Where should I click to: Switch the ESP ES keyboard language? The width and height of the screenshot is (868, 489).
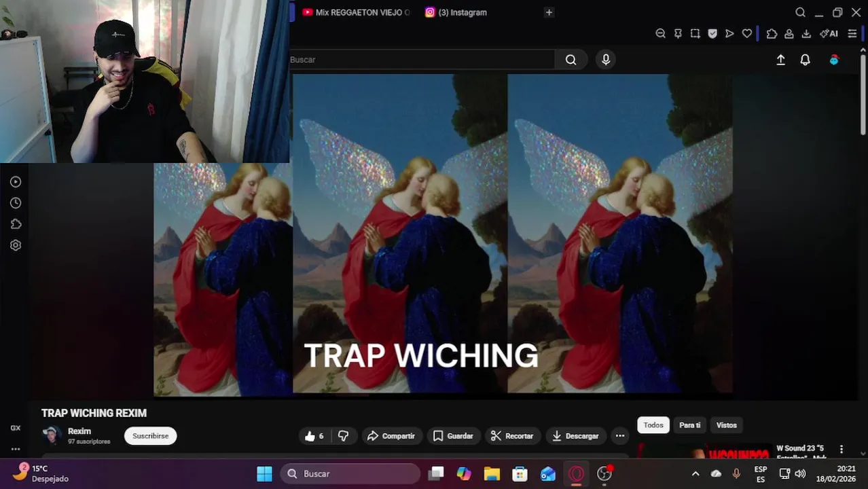(761, 474)
